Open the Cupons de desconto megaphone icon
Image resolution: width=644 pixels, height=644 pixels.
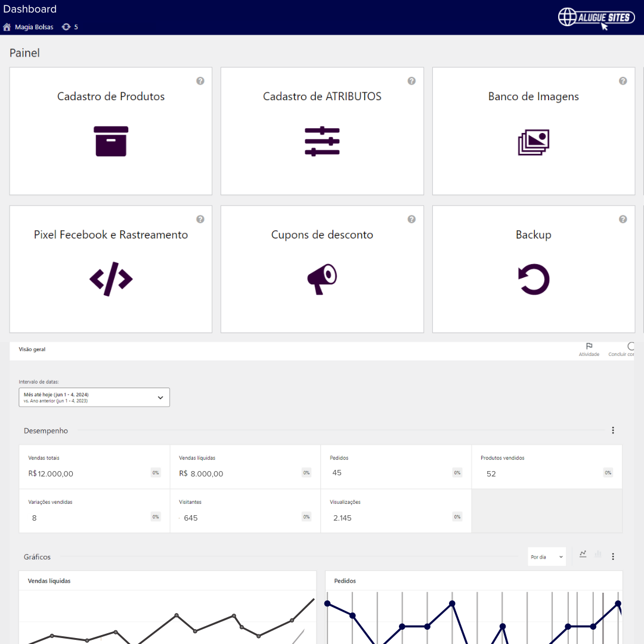tap(322, 279)
